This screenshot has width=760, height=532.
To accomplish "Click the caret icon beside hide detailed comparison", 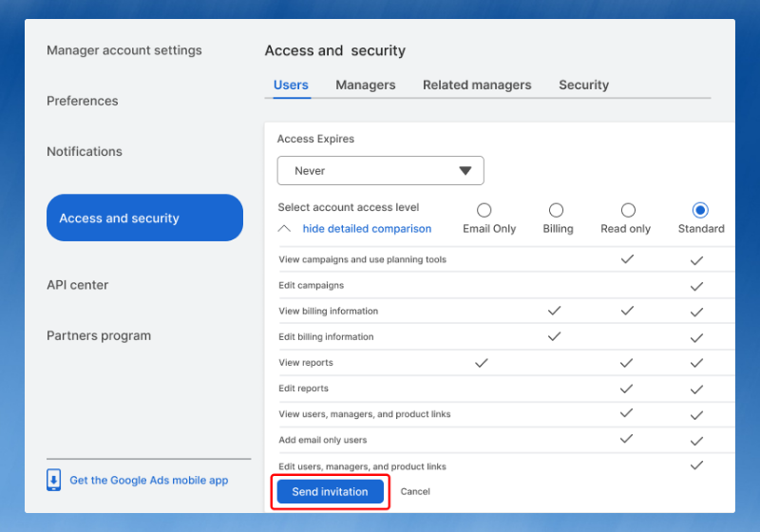I will [x=284, y=229].
